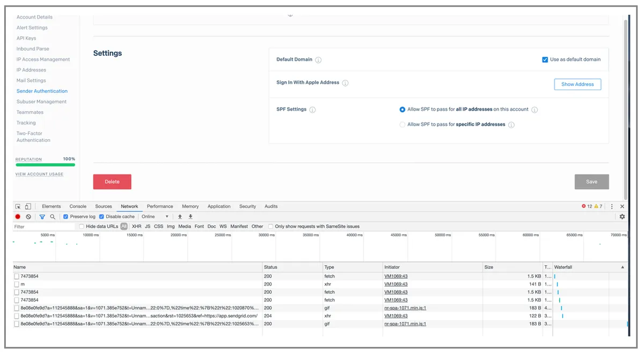Select Allow SPF for all IP addresses

point(402,110)
